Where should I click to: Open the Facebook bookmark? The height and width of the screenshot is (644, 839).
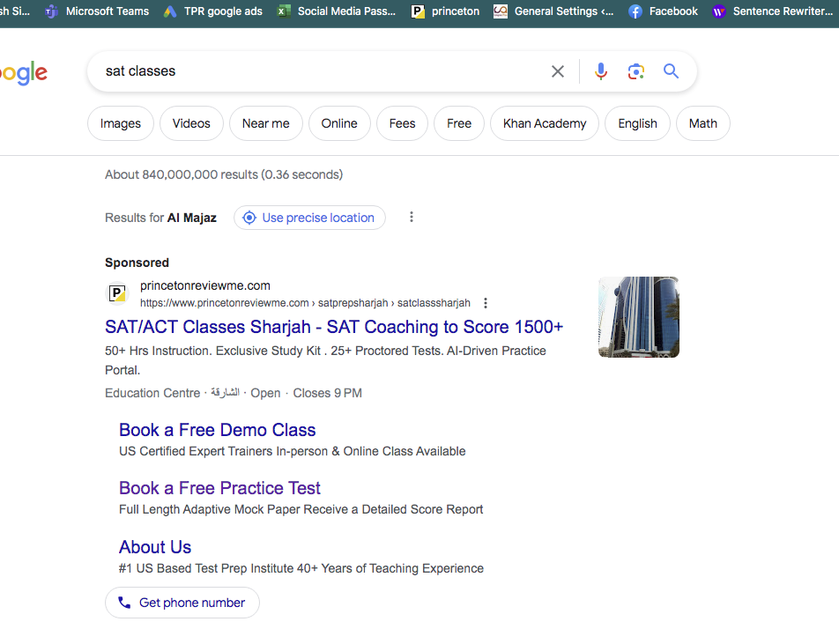664,11
